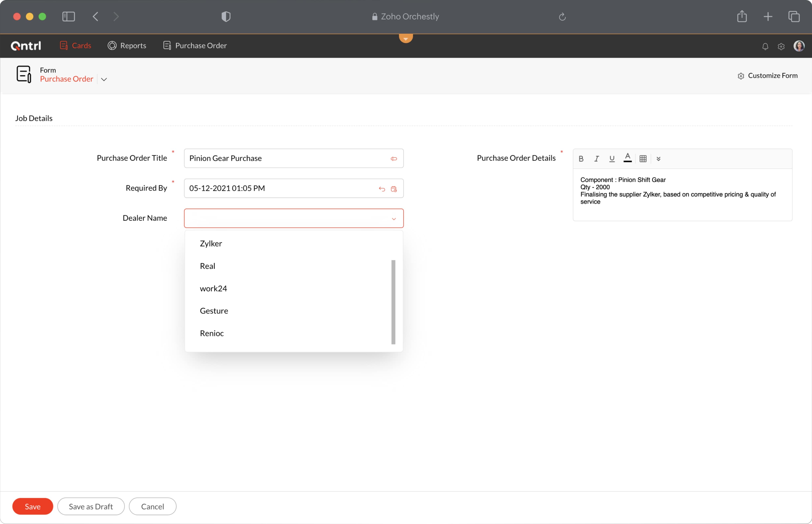The width and height of the screenshot is (812, 524).
Task: Expand the form selector chevron
Action: click(104, 79)
